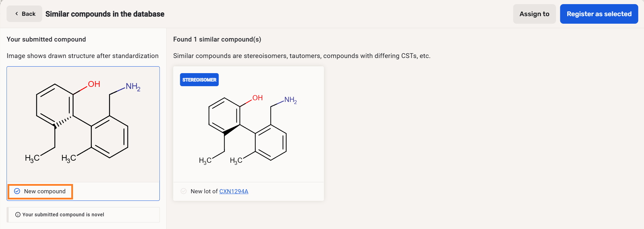Click the red OH group in submitted structure
Viewport: 644px width, 229px height.
(94, 84)
